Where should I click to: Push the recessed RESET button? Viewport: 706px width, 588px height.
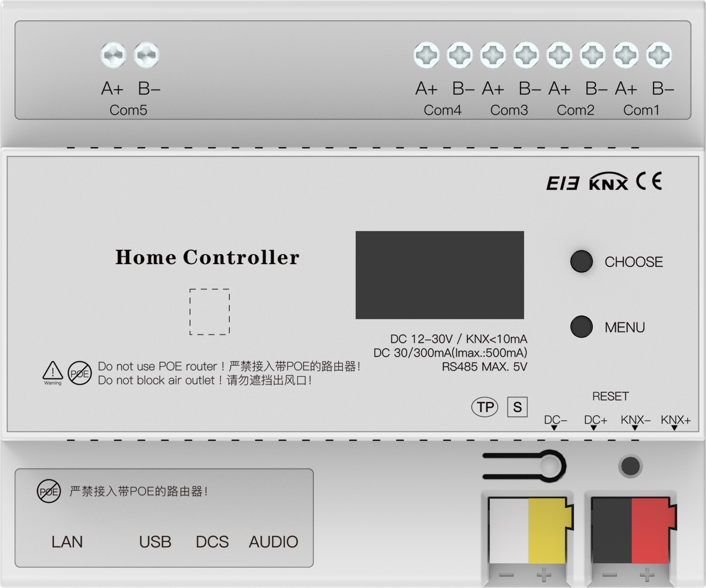pyautogui.click(x=631, y=466)
